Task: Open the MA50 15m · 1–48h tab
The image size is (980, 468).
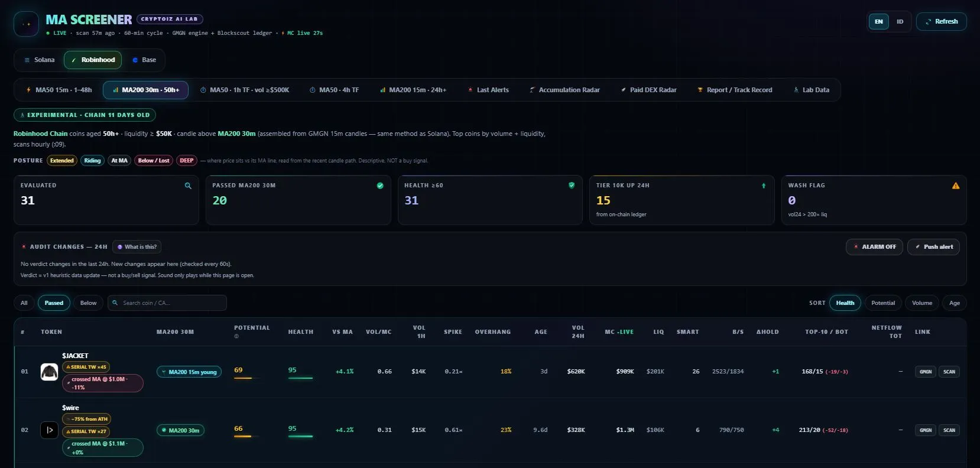Action: tap(59, 90)
